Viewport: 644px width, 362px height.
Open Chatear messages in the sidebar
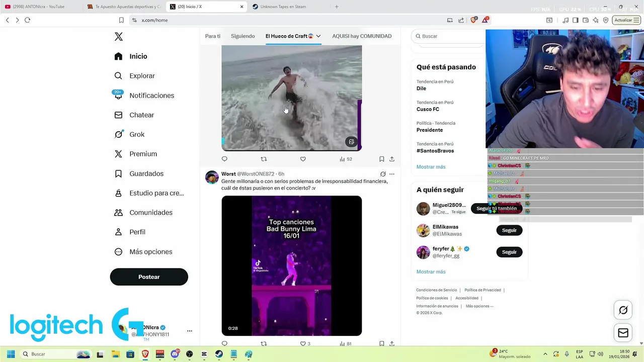[x=134, y=115]
